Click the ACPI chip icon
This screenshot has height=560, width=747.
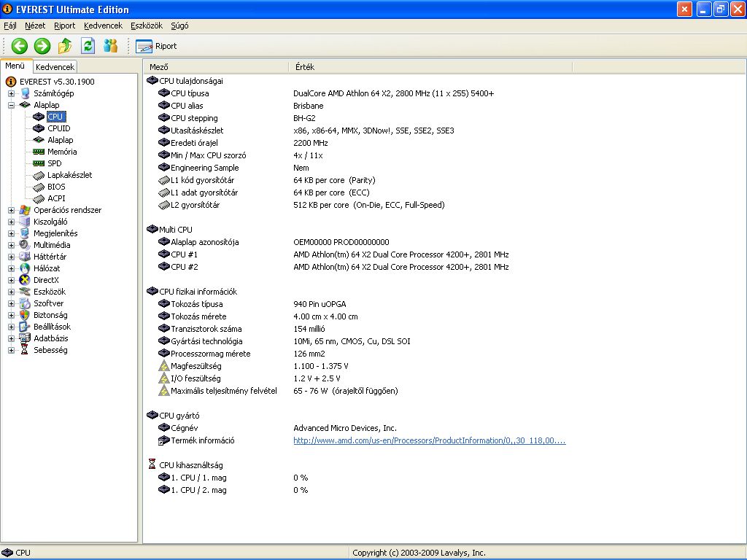coord(39,198)
